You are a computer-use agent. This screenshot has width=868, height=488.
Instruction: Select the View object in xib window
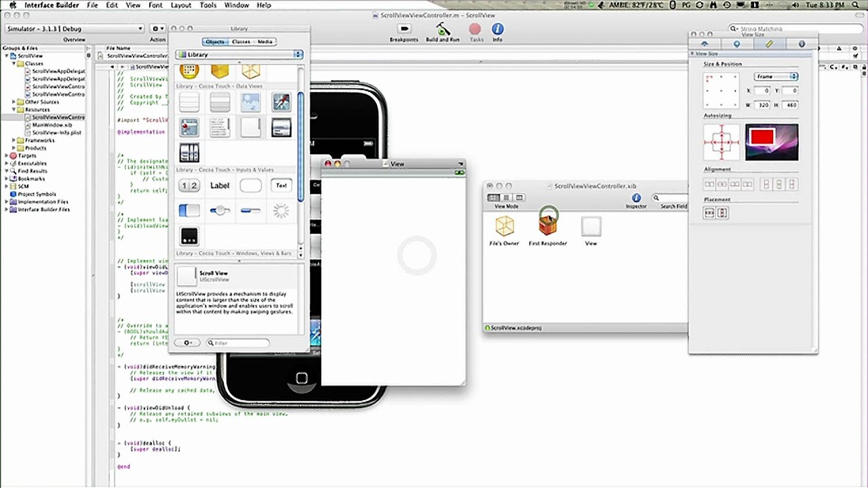(591, 226)
